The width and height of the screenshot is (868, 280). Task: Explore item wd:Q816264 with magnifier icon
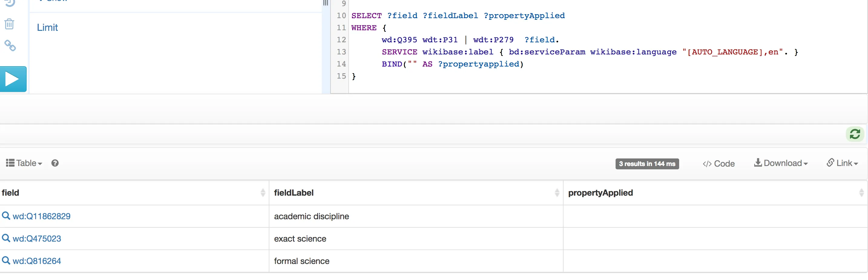(x=6, y=260)
